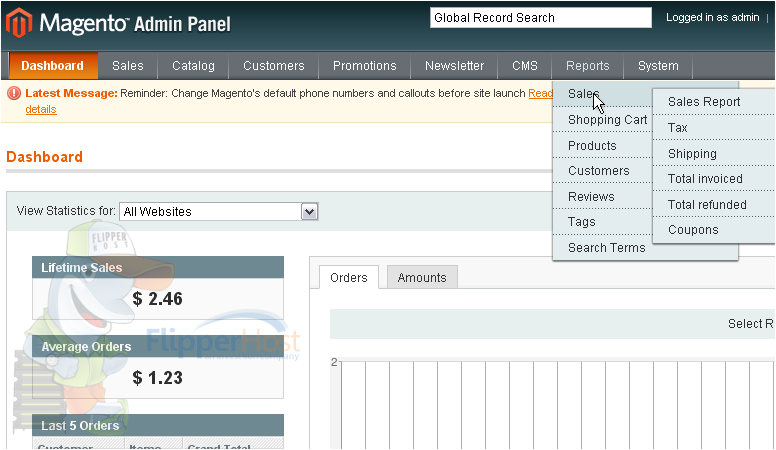Switch to the Orders tab
The height and width of the screenshot is (450, 776).
(349, 278)
